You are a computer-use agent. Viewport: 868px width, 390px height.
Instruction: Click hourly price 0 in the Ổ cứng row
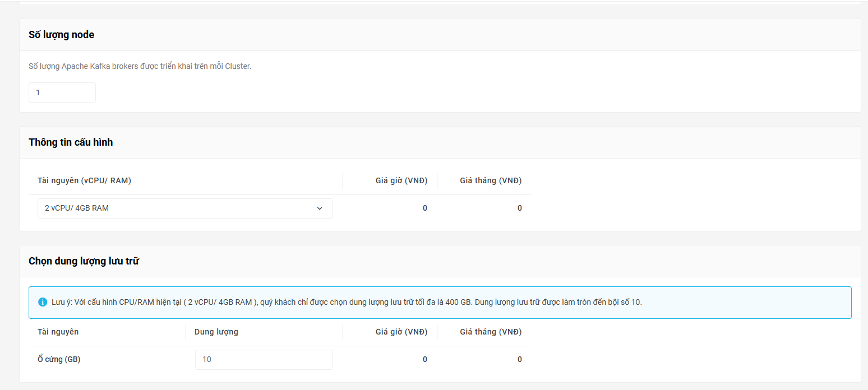click(425, 360)
